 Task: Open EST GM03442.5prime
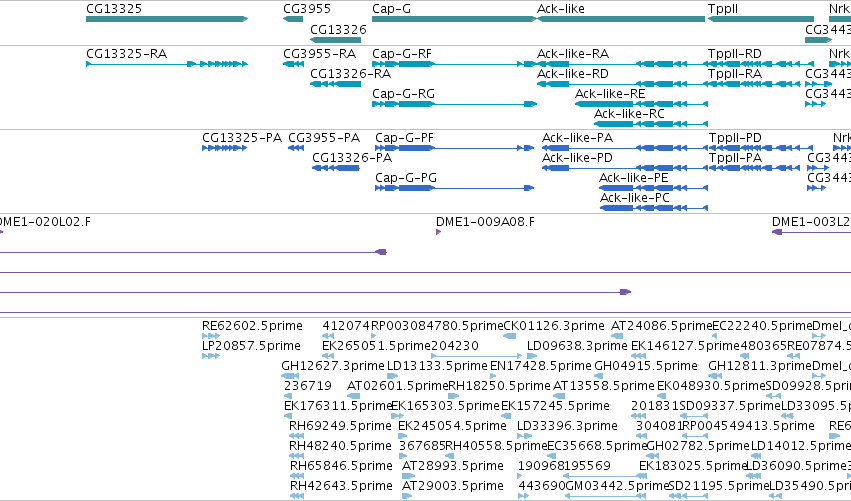click(x=617, y=485)
